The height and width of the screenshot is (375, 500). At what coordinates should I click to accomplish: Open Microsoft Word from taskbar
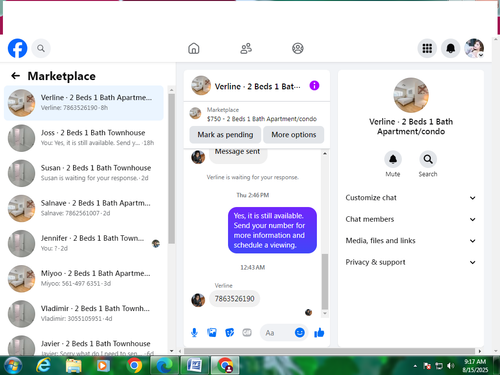(194, 366)
